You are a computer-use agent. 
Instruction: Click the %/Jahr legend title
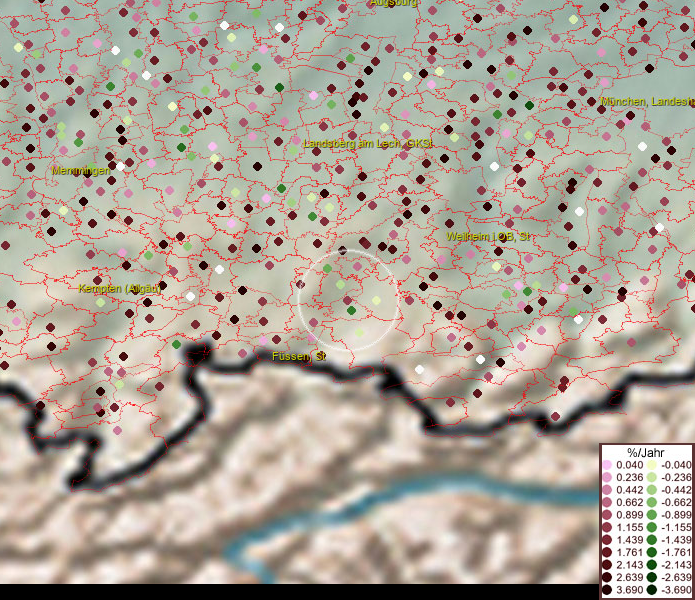(x=645, y=452)
